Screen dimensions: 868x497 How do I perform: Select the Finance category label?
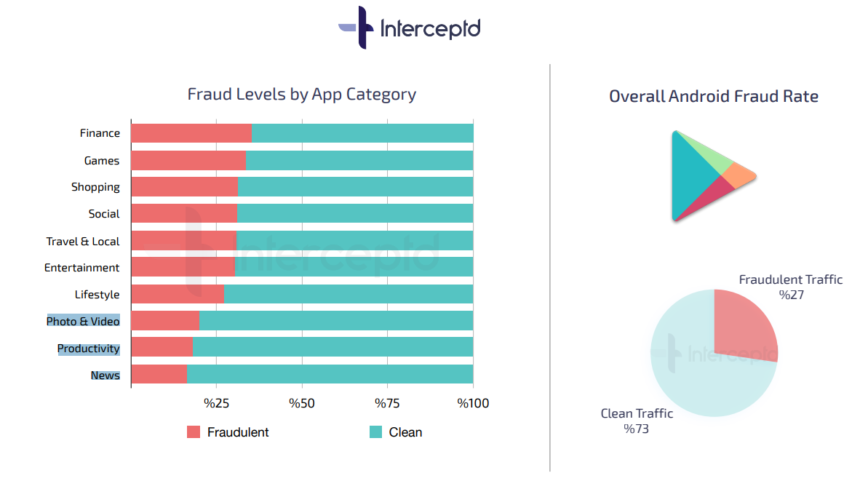click(x=100, y=133)
